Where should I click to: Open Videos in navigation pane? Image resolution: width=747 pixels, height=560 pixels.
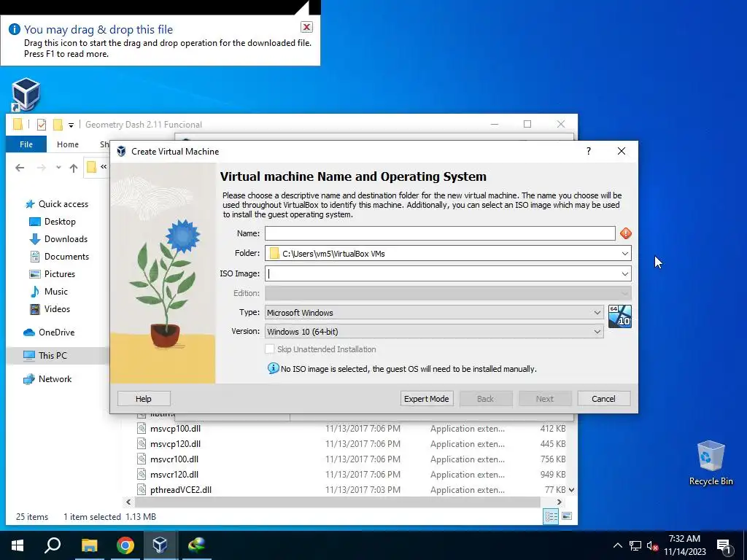click(57, 309)
